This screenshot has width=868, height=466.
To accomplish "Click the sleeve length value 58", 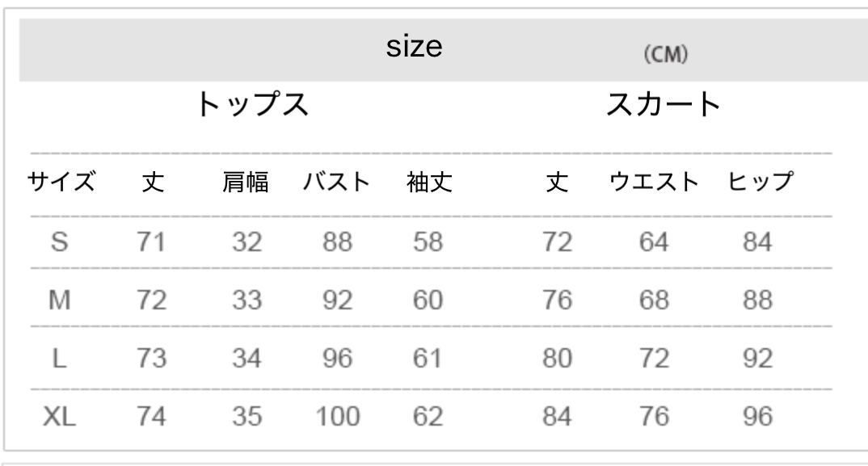I will pos(428,242).
